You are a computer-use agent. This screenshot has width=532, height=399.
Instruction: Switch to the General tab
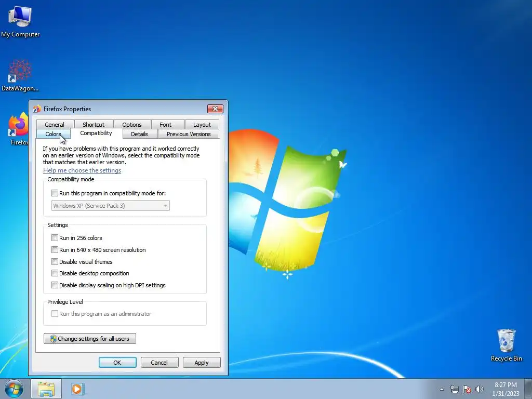(x=55, y=125)
